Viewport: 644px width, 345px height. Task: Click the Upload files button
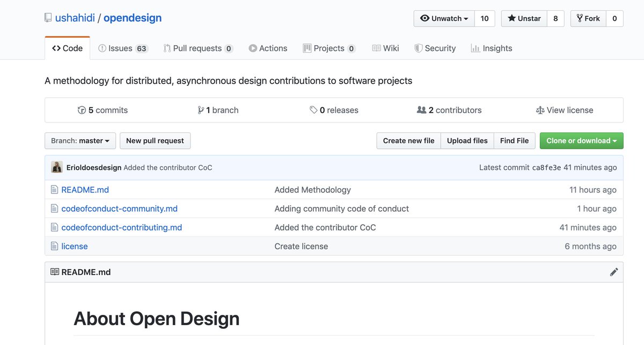click(467, 141)
